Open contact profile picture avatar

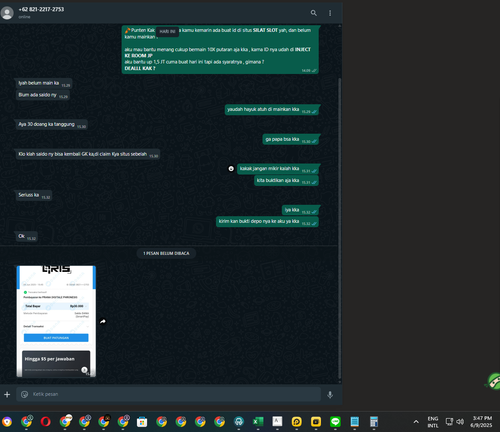(x=7, y=13)
